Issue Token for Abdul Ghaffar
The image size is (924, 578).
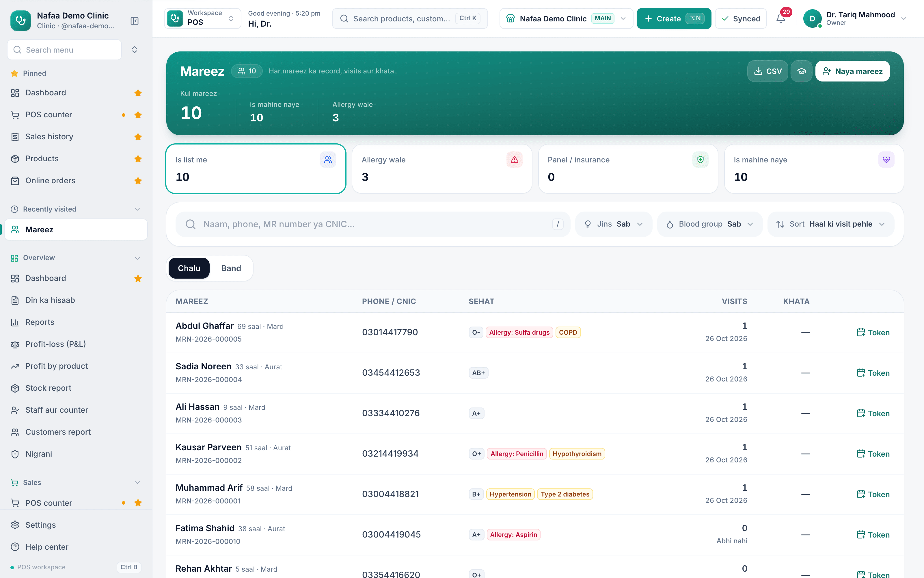coord(873,333)
